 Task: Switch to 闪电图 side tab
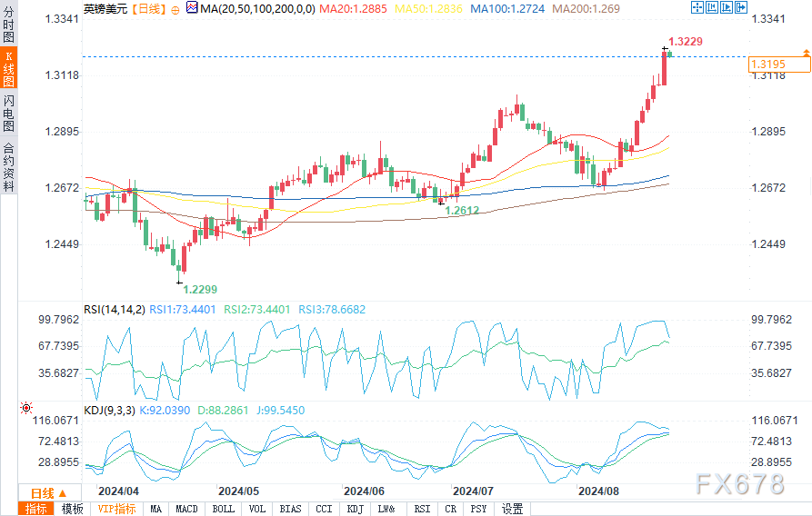coord(9,113)
